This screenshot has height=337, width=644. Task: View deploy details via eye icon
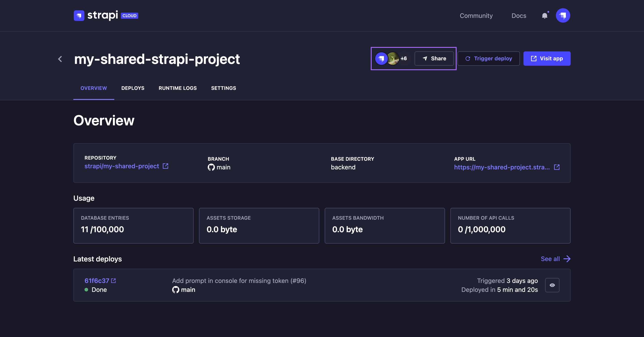click(552, 285)
